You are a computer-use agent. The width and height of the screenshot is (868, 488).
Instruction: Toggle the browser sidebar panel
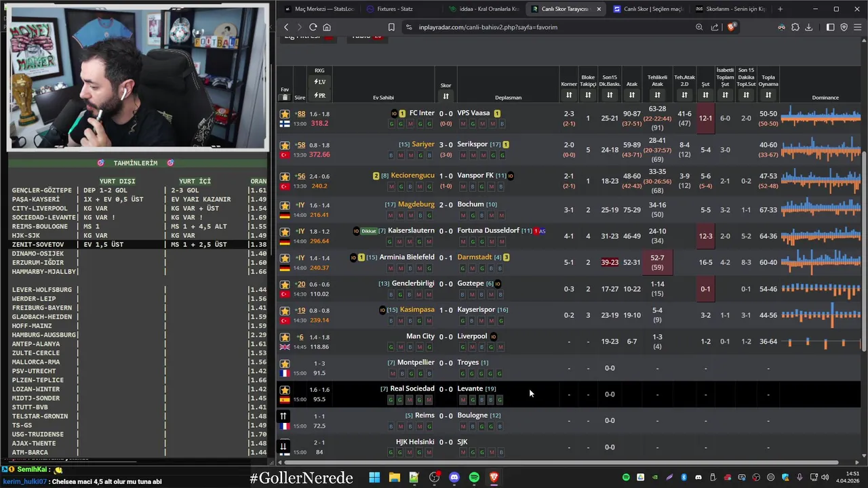tap(831, 27)
